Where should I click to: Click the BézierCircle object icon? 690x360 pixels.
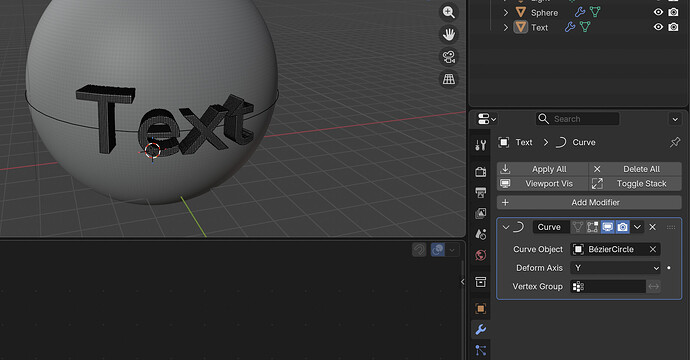(x=578, y=250)
